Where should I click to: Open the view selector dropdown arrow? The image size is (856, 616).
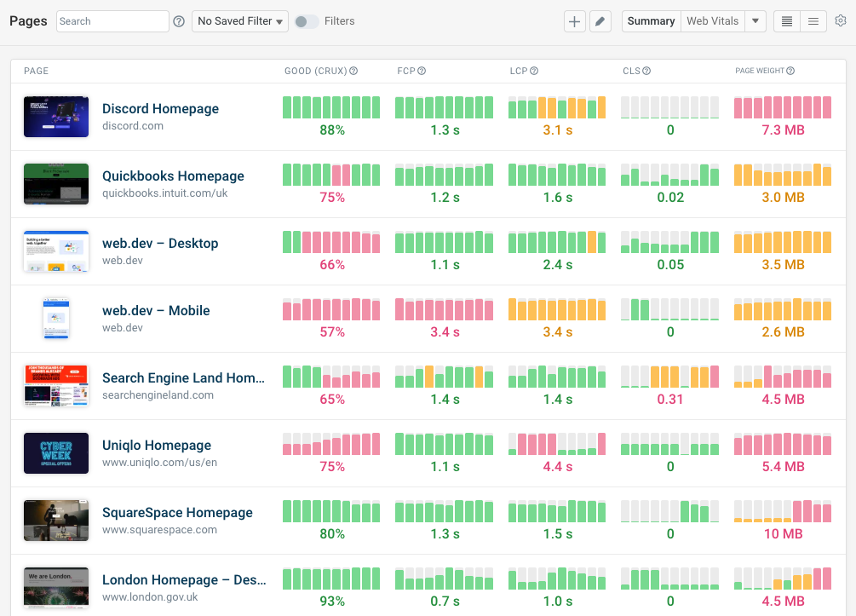[755, 20]
